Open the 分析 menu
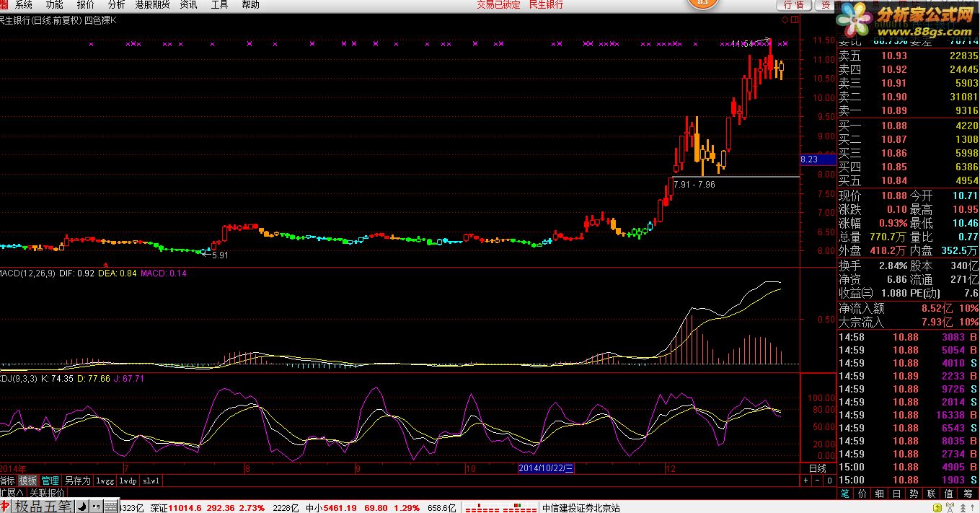The width and height of the screenshot is (980, 513). point(116,4)
